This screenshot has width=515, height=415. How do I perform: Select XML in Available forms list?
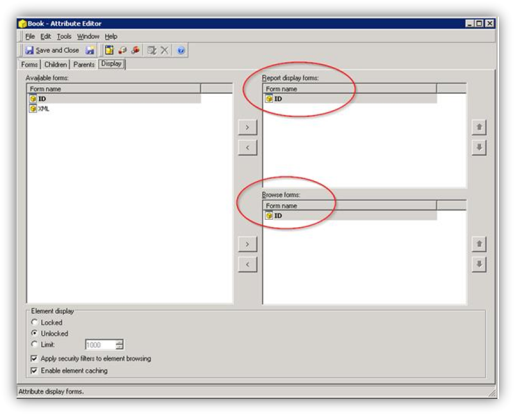(x=44, y=109)
